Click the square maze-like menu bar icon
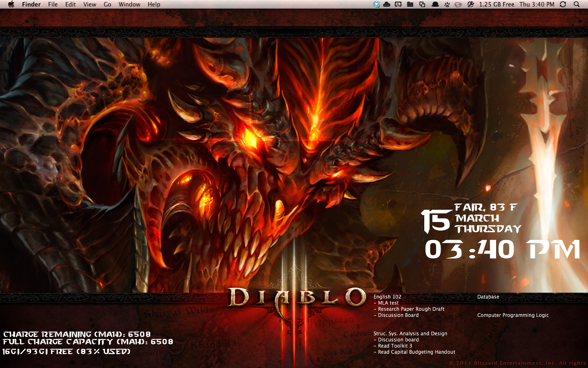 click(x=398, y=4)
